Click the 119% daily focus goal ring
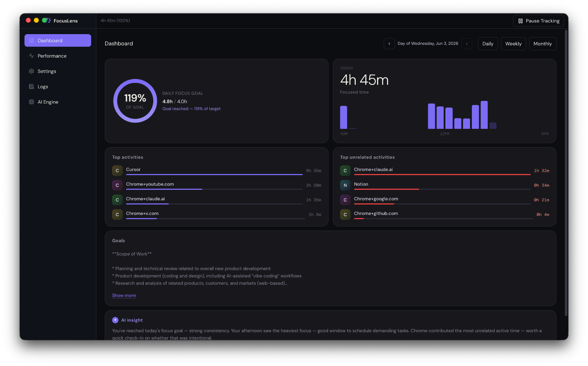Viewport: 588px width, 366px height. click(135, 101)
